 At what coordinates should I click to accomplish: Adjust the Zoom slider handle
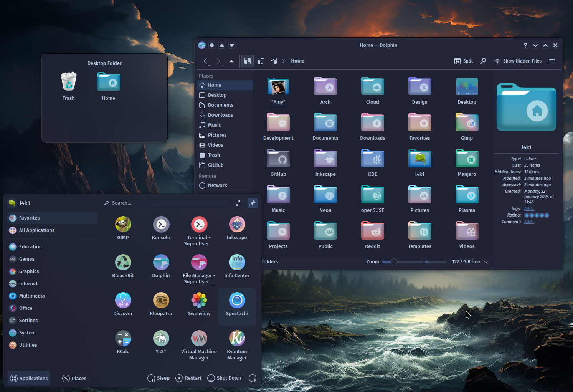(x=394, y=262)
